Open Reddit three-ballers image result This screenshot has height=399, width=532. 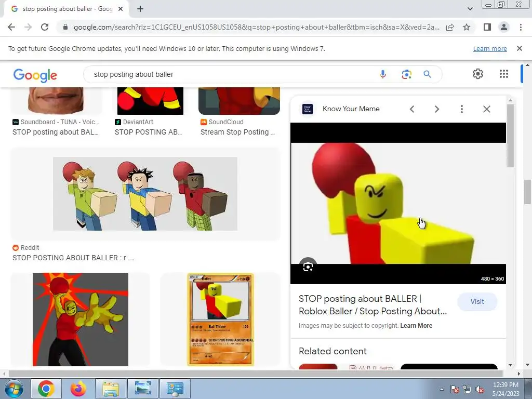click(145, 194)
